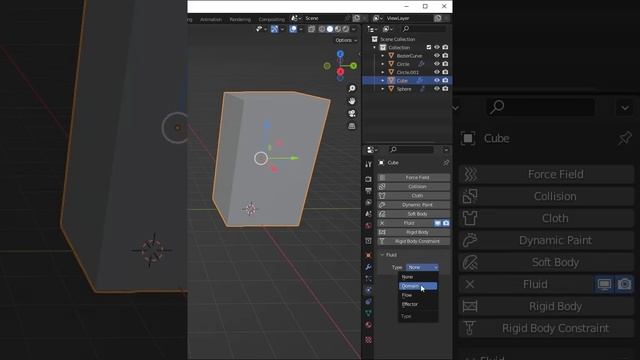640x360 pixels.
Task: Toggle X-ray mode in viewport header
Action: point(311,29)
